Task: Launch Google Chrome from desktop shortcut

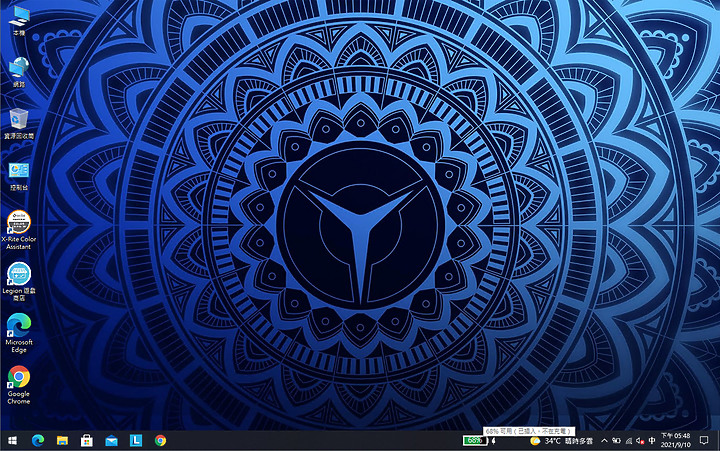Action: 19,385
